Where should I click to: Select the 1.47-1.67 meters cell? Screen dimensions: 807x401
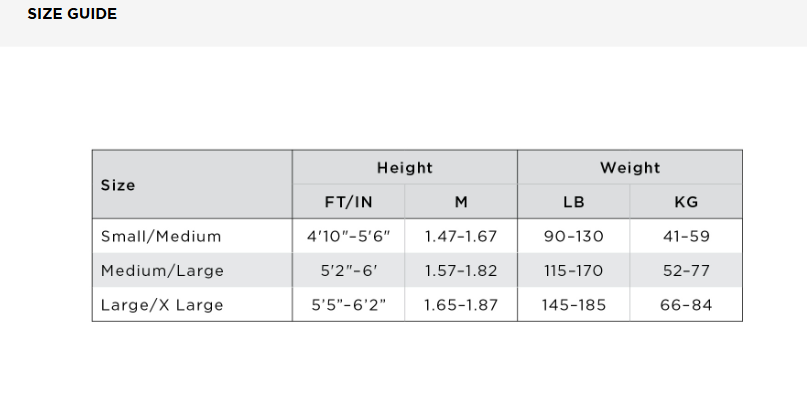[x=460, y=237]
